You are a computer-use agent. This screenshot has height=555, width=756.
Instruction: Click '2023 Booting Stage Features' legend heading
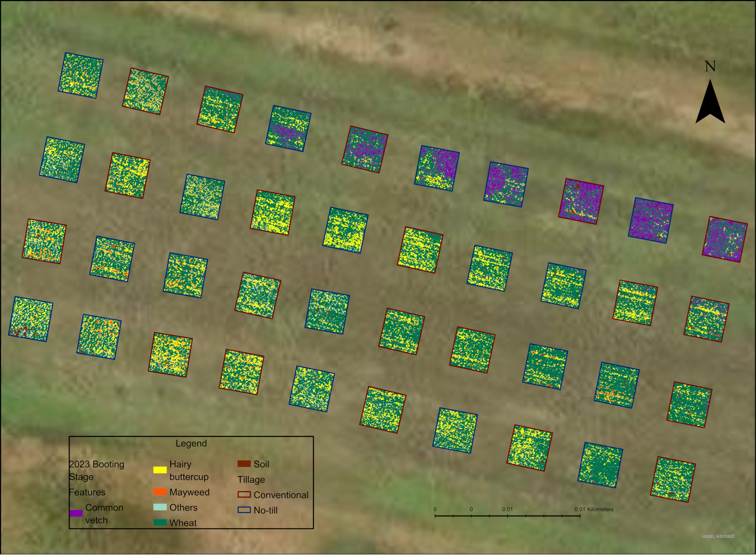tap(97, 478)
